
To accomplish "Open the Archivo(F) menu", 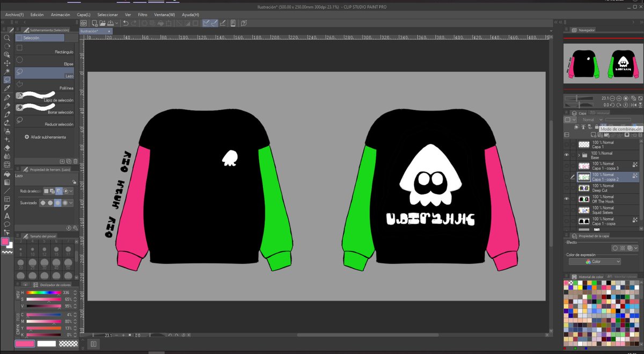I will click(x=14, y=15).
